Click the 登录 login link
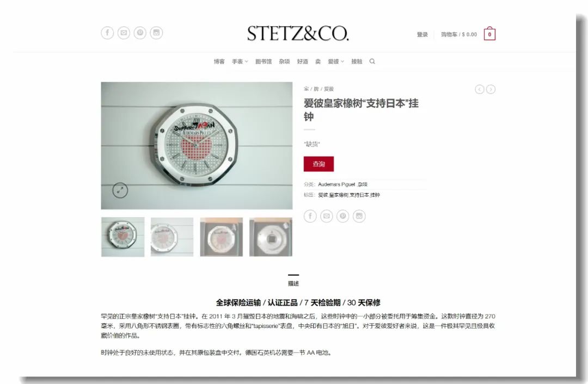 [422, 34]
